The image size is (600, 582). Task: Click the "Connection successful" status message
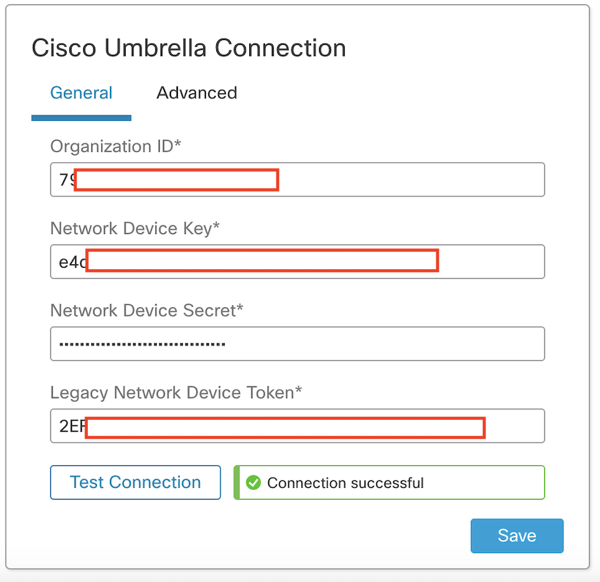point(345,483)
